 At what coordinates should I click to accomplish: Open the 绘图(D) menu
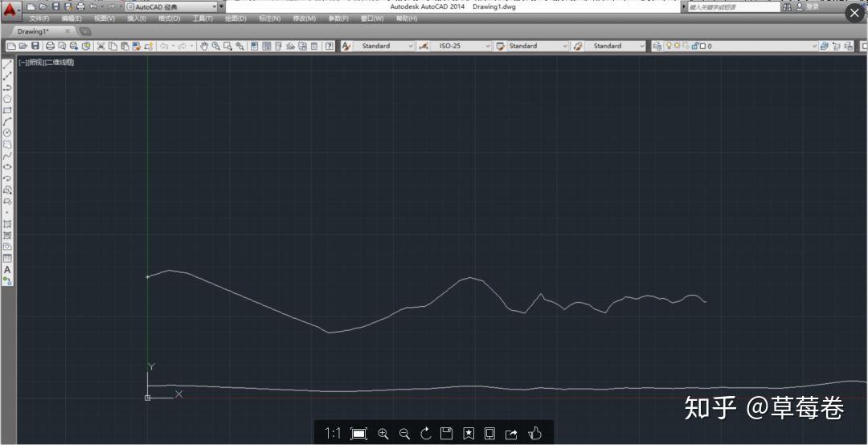click(x=235, y=18)
